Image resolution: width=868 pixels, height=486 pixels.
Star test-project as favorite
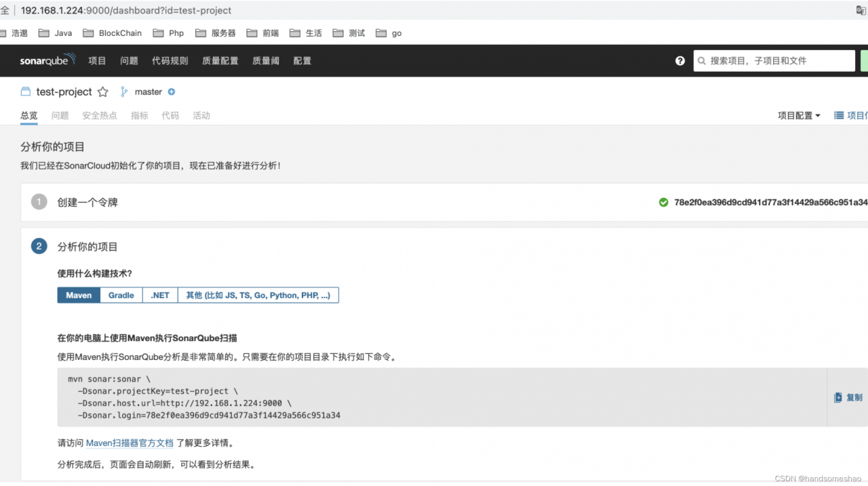click(102, 92)
